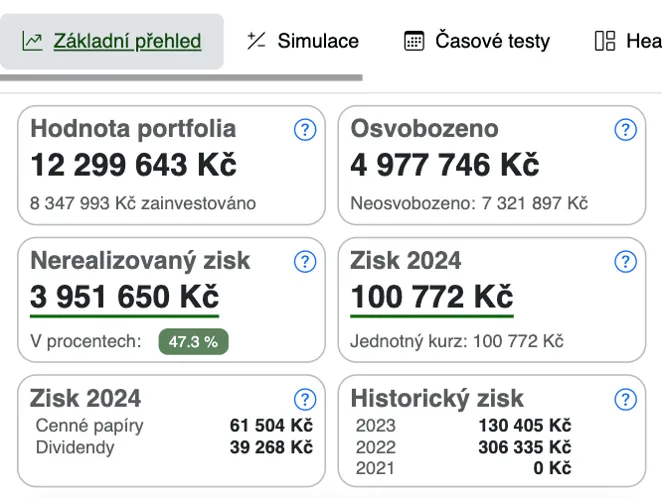The image size is (662, 498).
Task: Select the Základní přehled tab
Action: 111,41
